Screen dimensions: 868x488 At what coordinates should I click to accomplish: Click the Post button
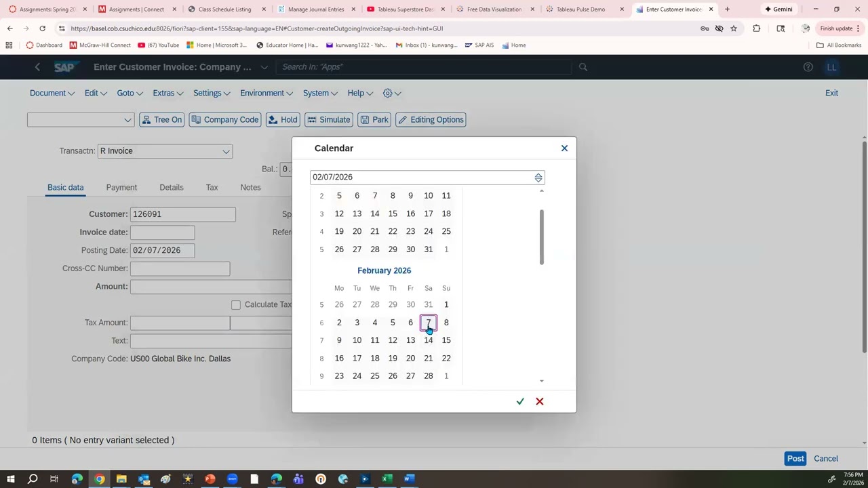click(x=795, y=459)
